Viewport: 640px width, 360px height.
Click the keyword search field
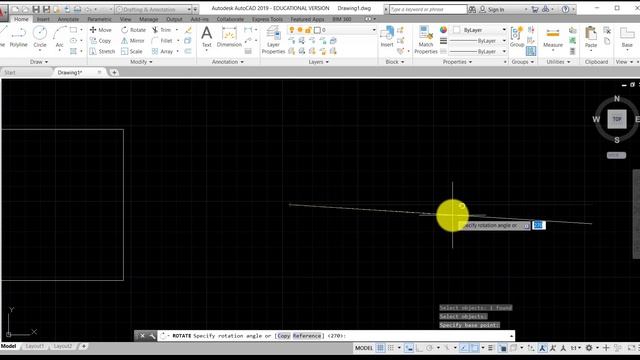pos(428,9)
